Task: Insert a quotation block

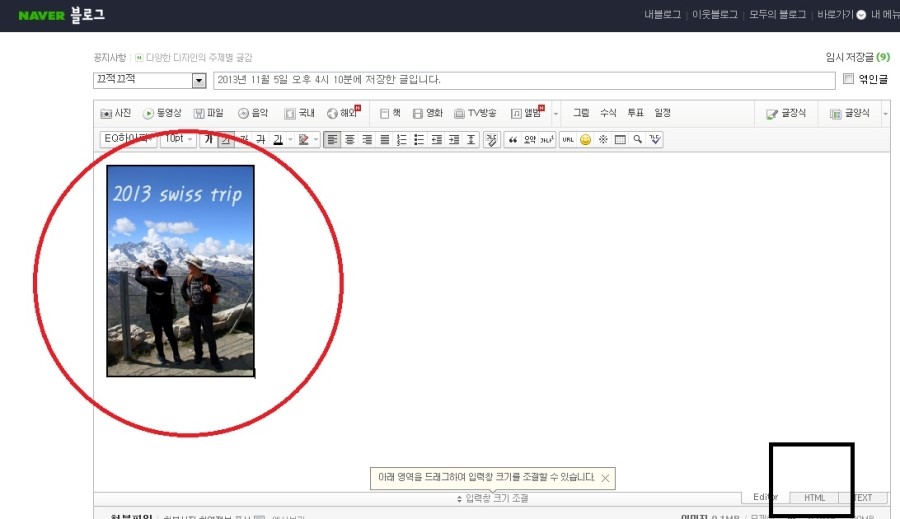Action: [513, 140]
